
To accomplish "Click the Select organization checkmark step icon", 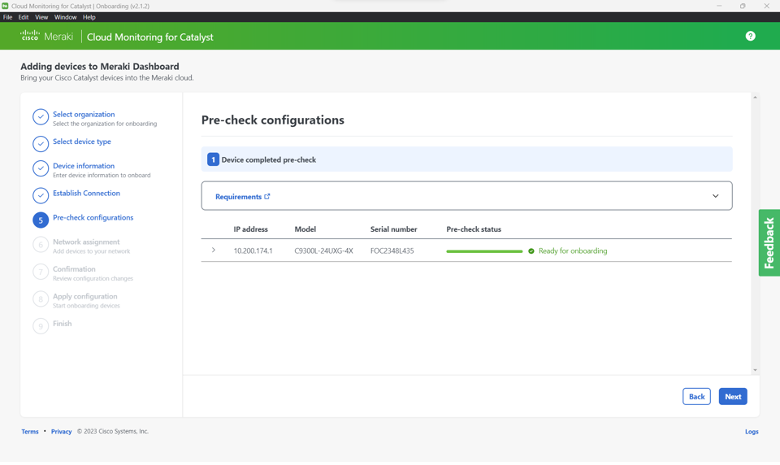I will pyautogui.click(x=40, y=117).
